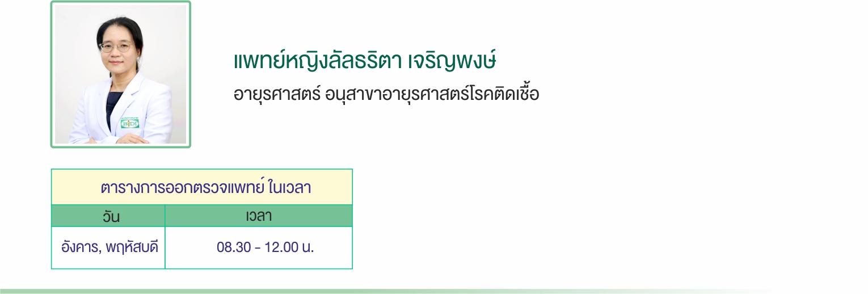Click the พฤหัสบดี day entry
The image size is (868, 294).
click(130, 248)
